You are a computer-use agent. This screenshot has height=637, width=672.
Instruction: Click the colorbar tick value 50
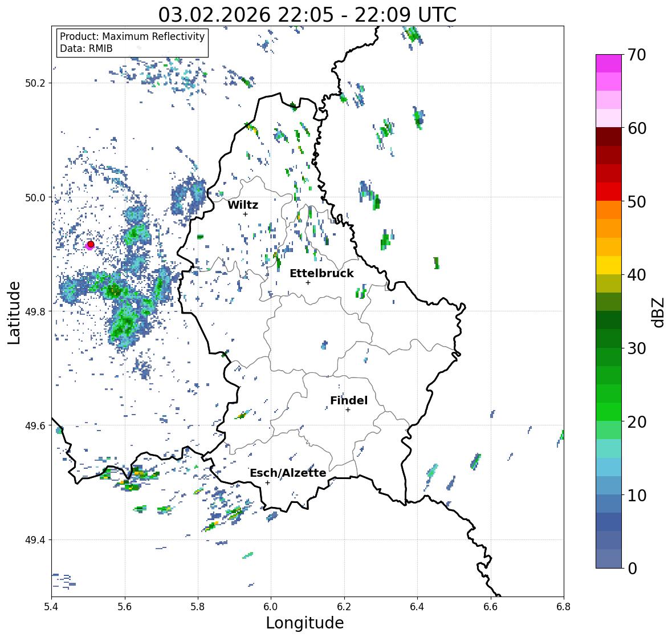(x=636, y=201)
